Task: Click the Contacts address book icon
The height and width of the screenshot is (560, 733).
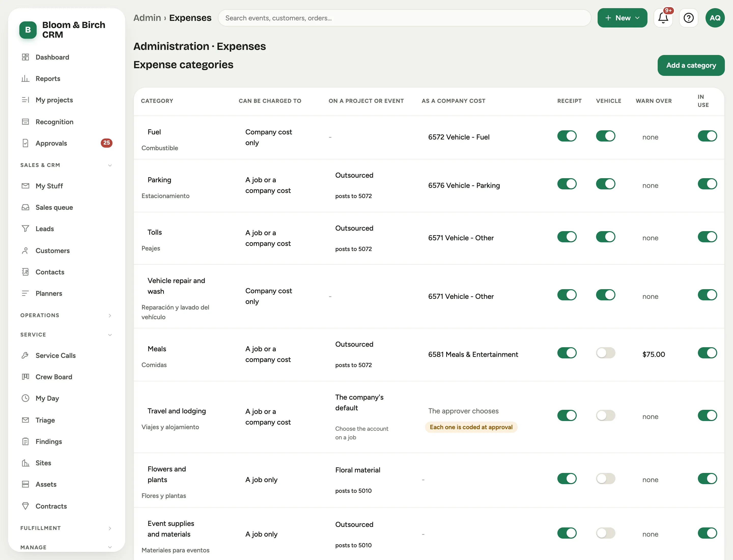Action: pos(25,272)
